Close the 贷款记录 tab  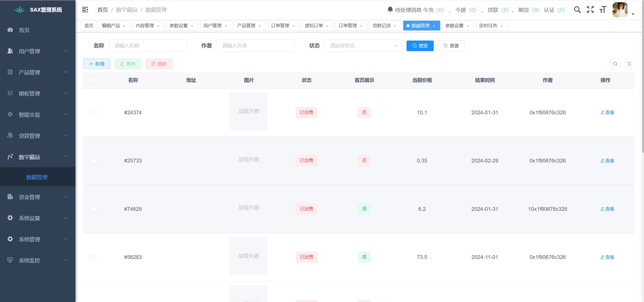tap(395, 26)
